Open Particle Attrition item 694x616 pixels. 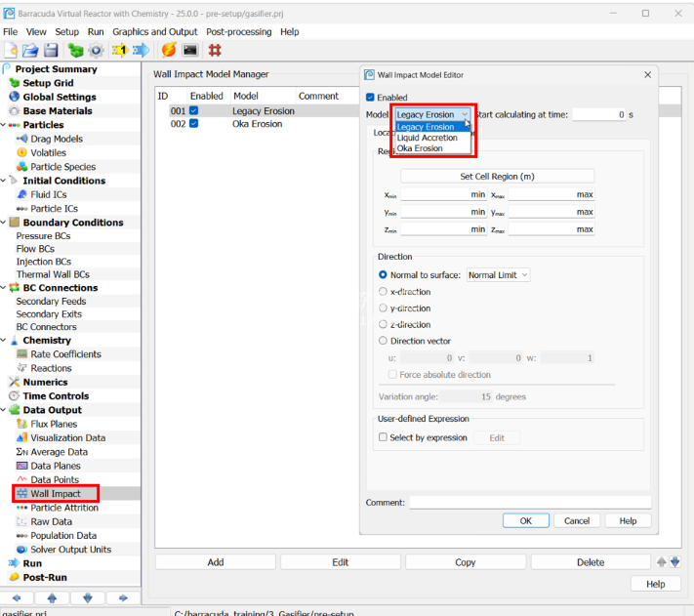64,508
